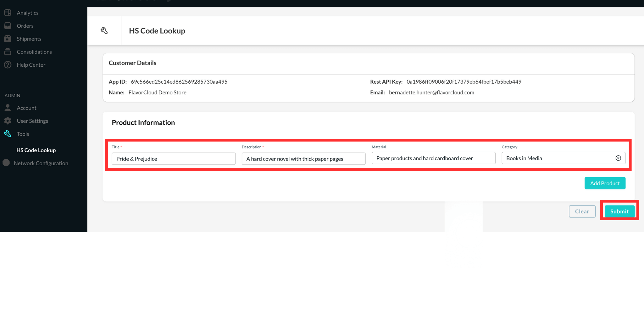Select the Rest API Key value

tap(464, 81)
